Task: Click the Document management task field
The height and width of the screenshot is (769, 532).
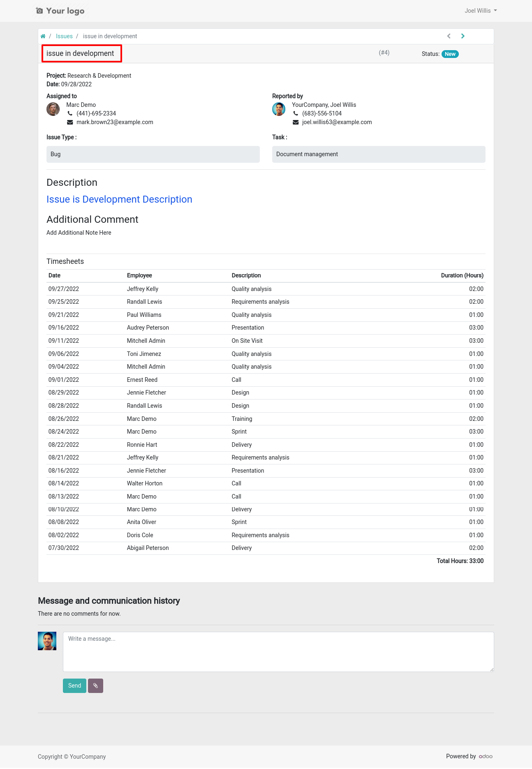Action: [x=379, y=154]
